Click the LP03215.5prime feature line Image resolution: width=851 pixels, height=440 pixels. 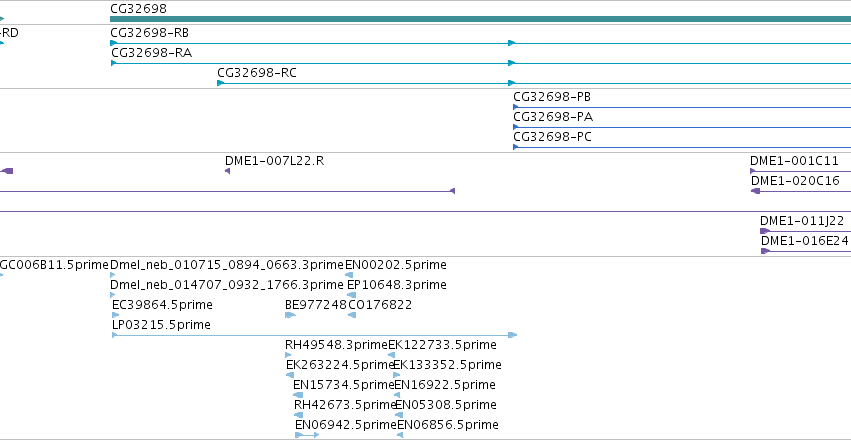[x=314, y=335]
